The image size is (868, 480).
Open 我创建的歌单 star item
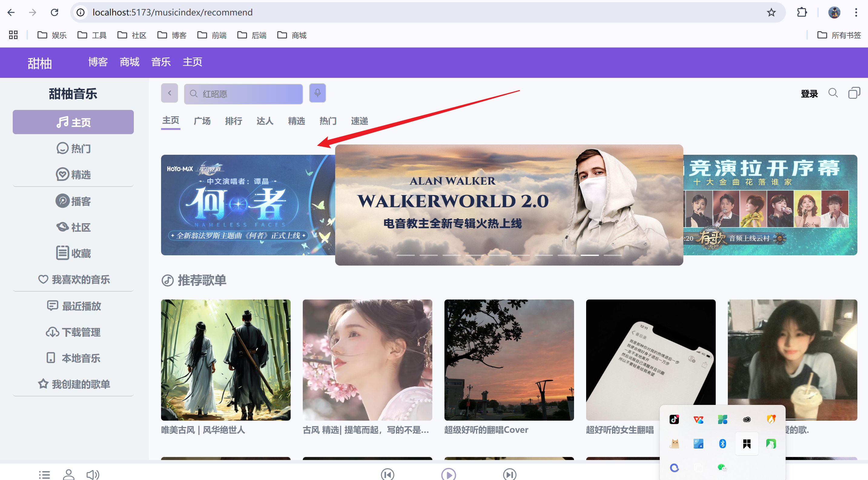coord(74,384)
